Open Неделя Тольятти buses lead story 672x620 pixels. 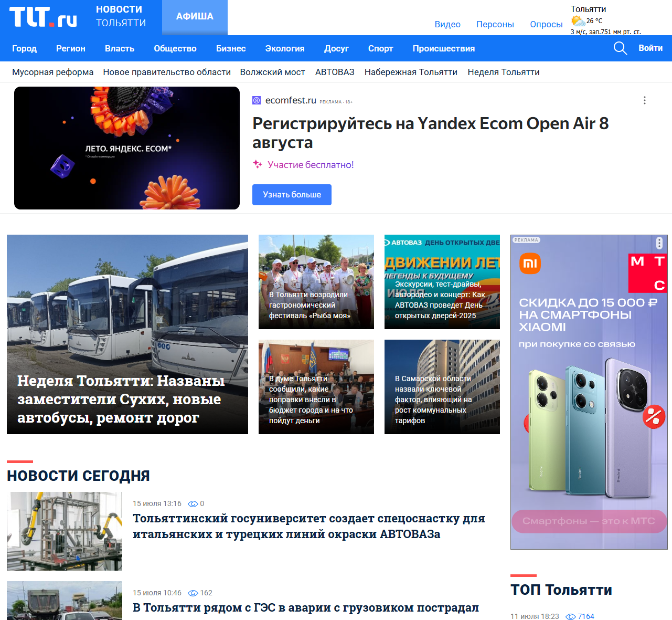127,334
